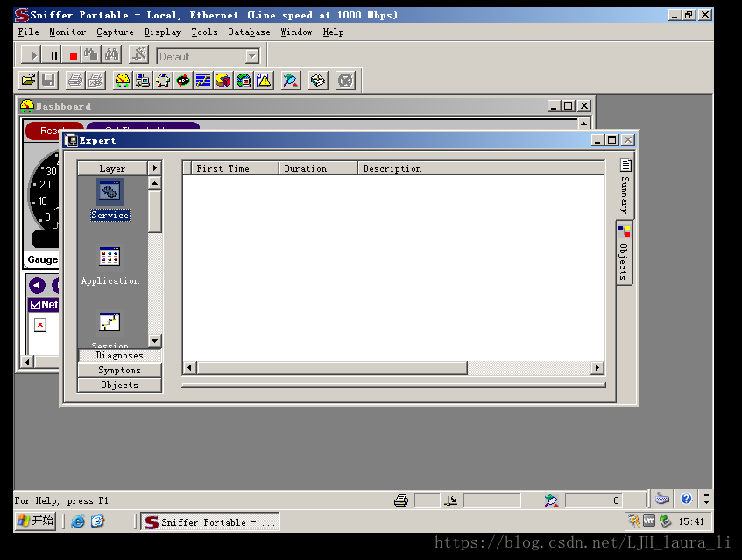
Task: Click the VMware tools tray icon
Action: (x=649, y=521)
